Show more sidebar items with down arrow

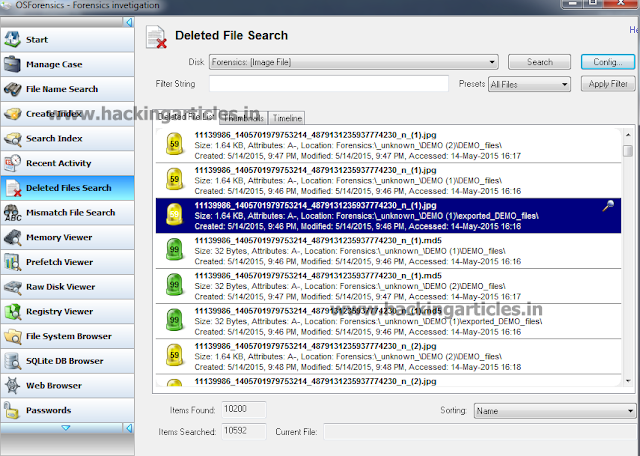[x=65, y=428]
